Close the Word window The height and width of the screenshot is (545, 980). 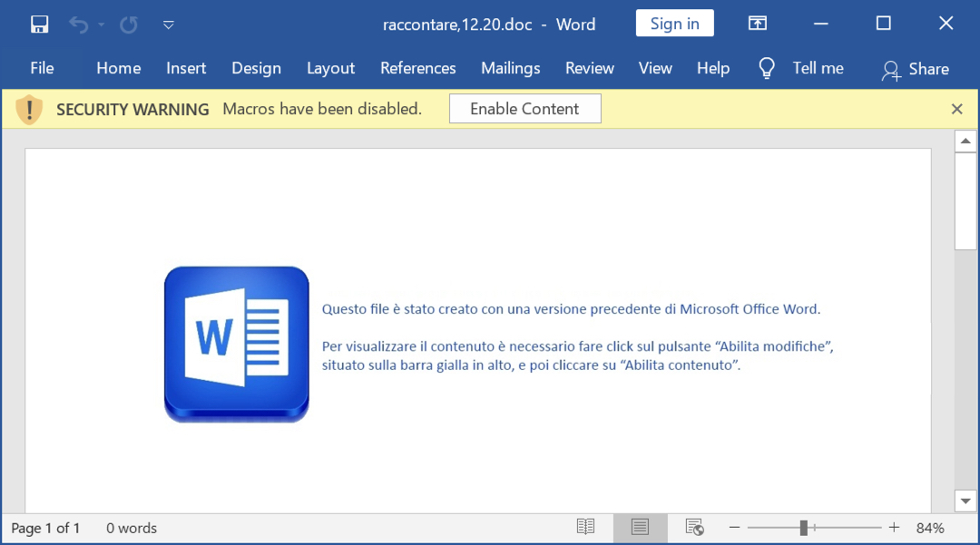click(x=946, y=24)
